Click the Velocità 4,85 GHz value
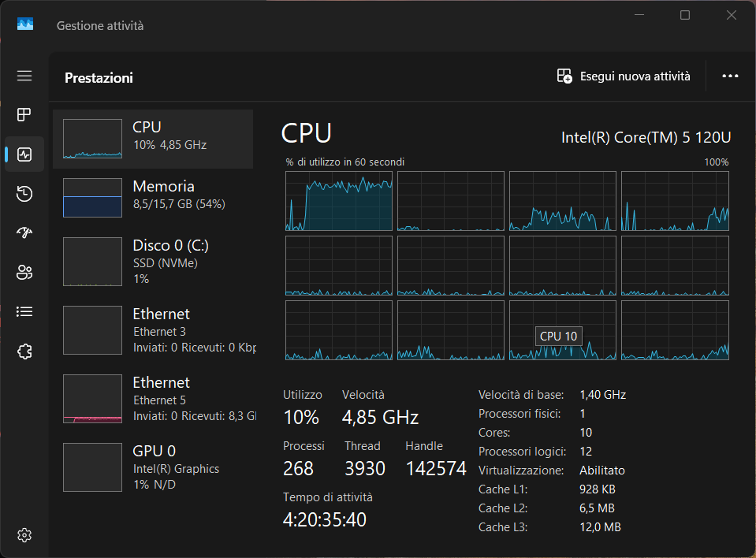The height and width of the screenshot is (558, 756). pos(381,417)
